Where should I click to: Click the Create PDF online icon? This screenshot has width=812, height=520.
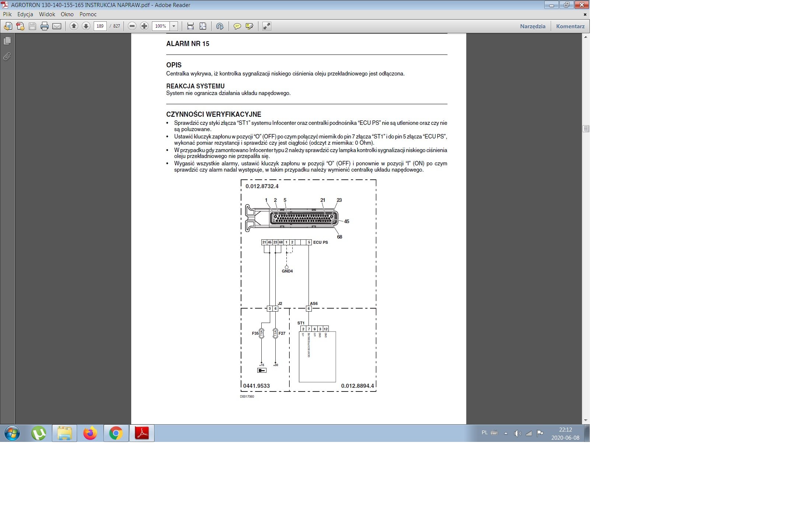point(20,26)
